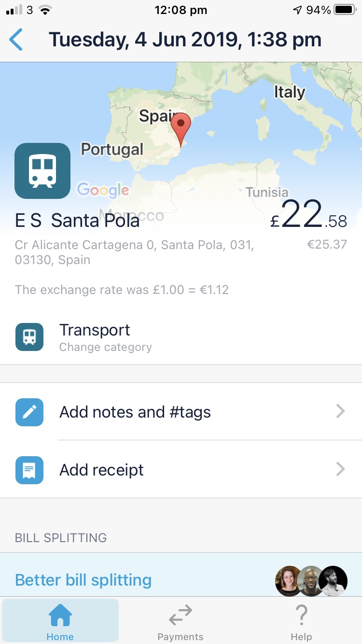Tap the back arrow at top left

(16, 40)
